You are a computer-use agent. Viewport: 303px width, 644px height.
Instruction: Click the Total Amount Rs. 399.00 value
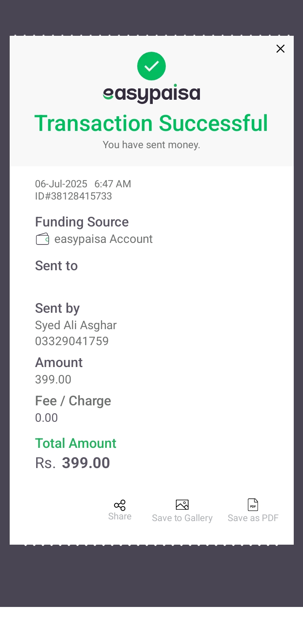pyautogui.click(x=72, y=463)
